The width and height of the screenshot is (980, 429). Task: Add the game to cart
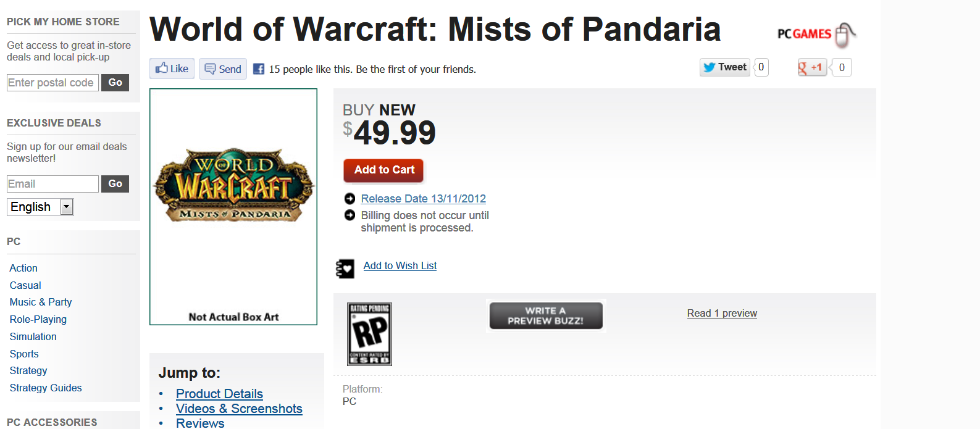click(383, 170)
